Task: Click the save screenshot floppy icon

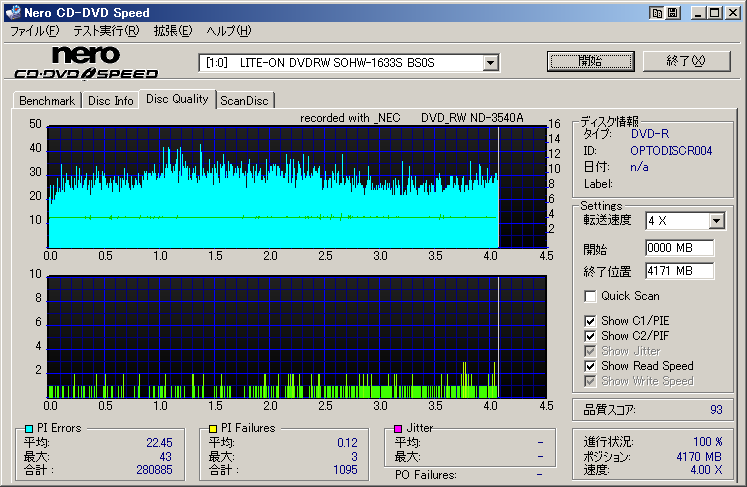Action: (x=673, y=13)
